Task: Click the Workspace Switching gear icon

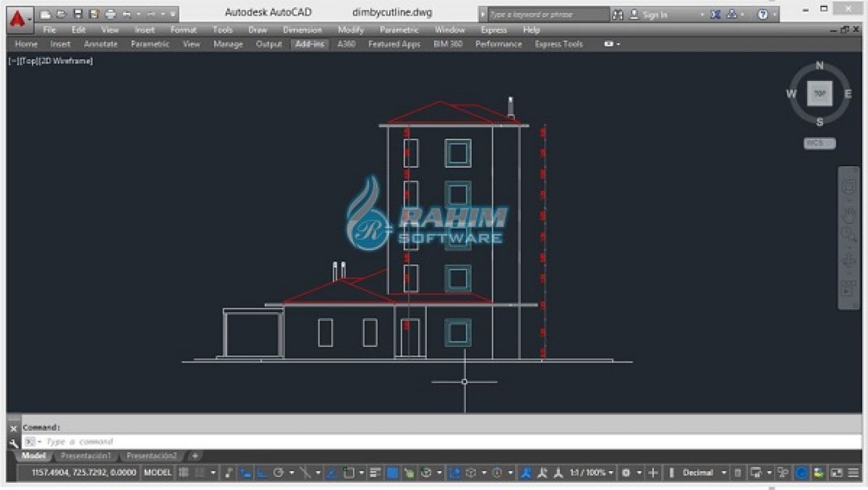Action: (626, 473)
